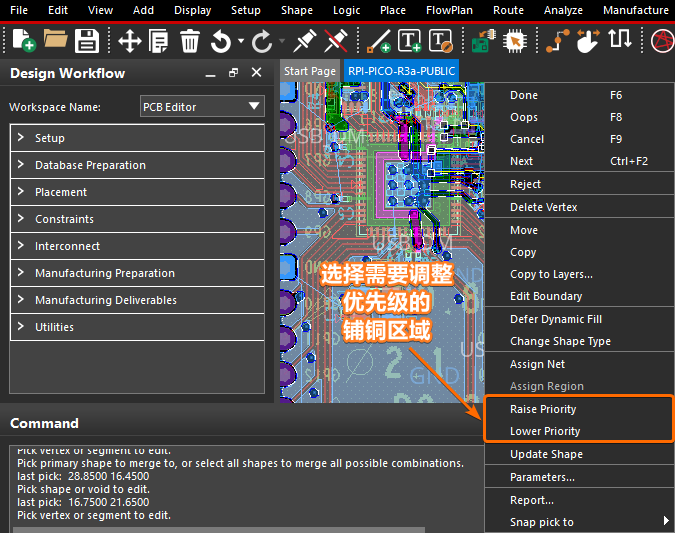The image size is (675, 533).
Task: Close the Design Workflow panel
Action: 257,73
